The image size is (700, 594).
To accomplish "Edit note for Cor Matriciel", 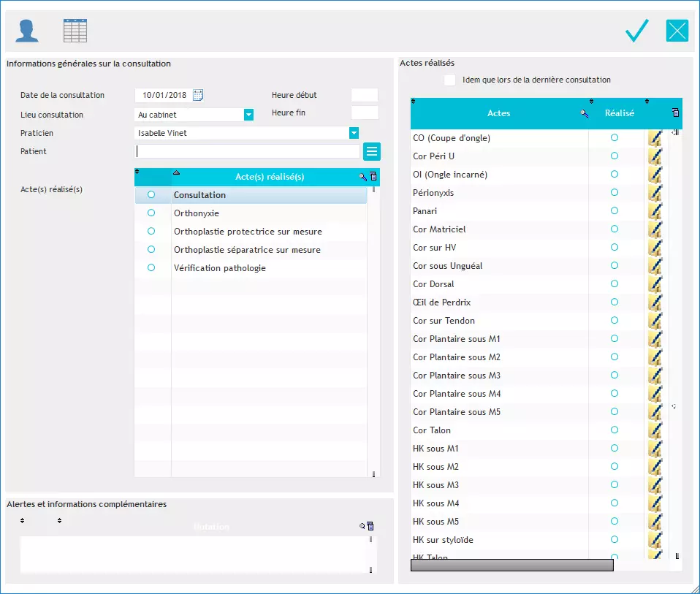I will point(655,229).
